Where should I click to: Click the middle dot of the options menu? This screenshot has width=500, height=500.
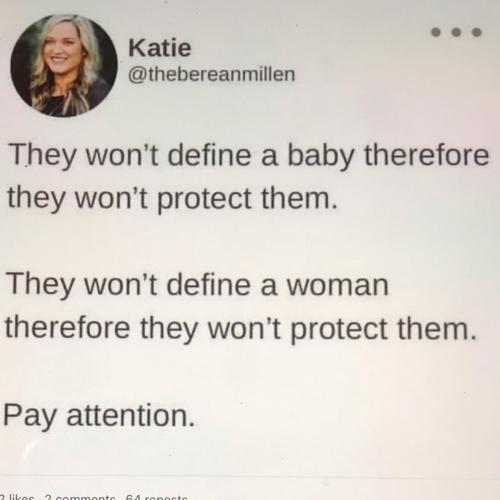click(456, 32)
